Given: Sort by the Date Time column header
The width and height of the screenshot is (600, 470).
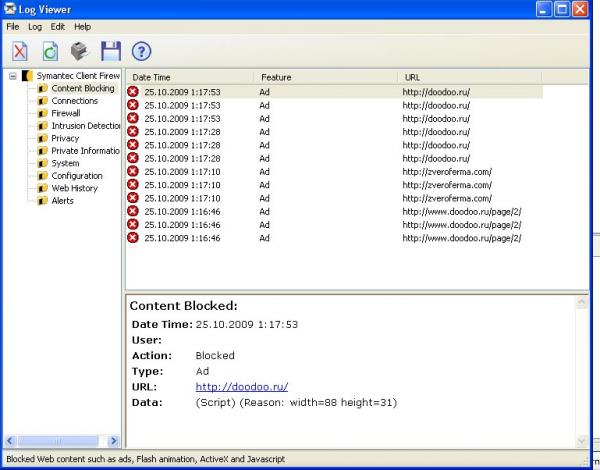Looking at the screenshot, I should point(190,77).
